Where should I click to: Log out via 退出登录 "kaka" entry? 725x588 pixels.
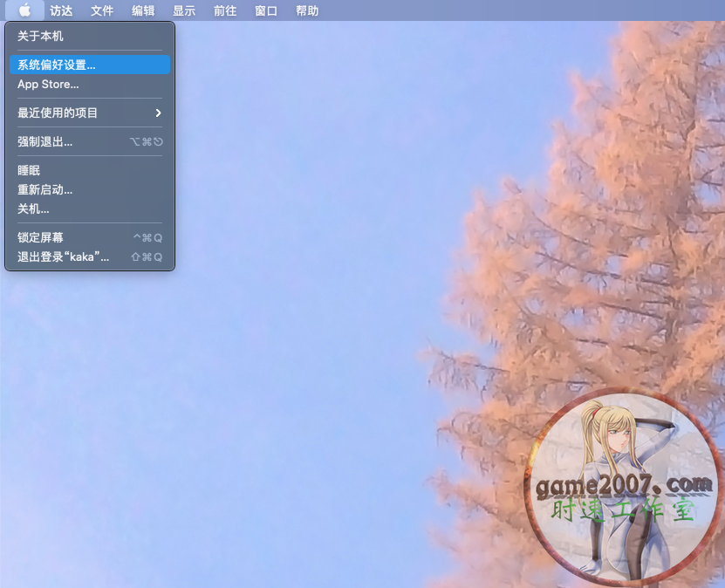(x=64, y=257)
